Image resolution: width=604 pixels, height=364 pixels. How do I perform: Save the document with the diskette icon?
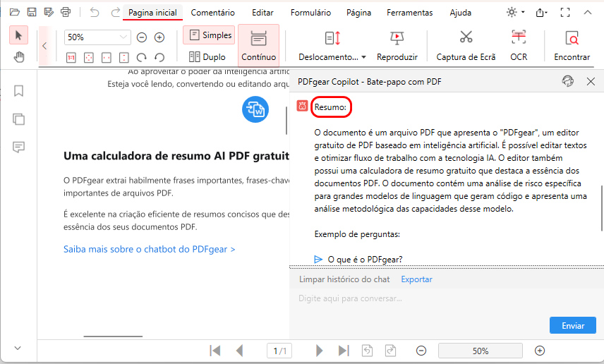click(x=32, y=12)
